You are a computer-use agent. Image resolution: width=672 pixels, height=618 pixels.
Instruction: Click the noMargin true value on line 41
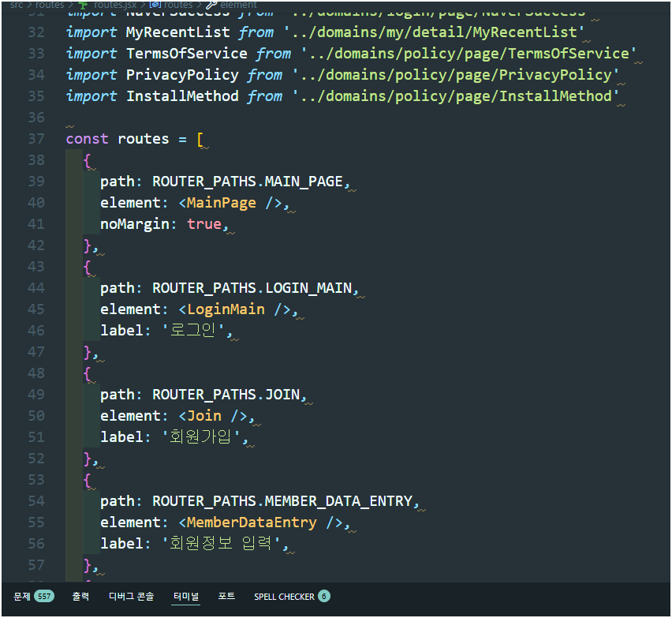point(204,224)
